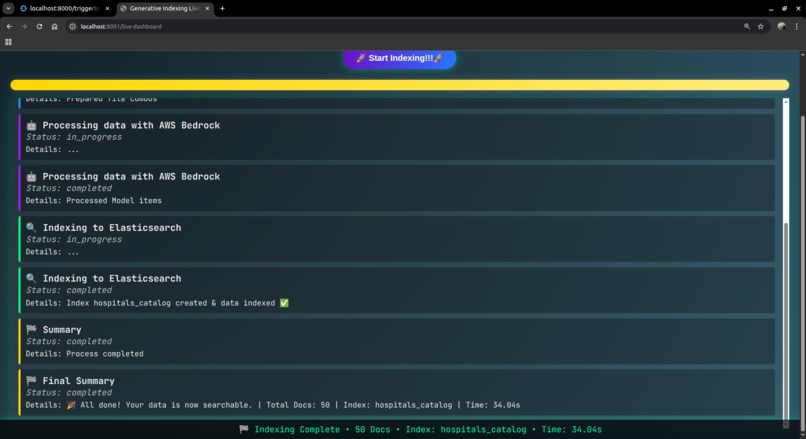Screen dimensions: 806x439
Task: Click the 'Summary' entry heading
Action: point(62,330)
